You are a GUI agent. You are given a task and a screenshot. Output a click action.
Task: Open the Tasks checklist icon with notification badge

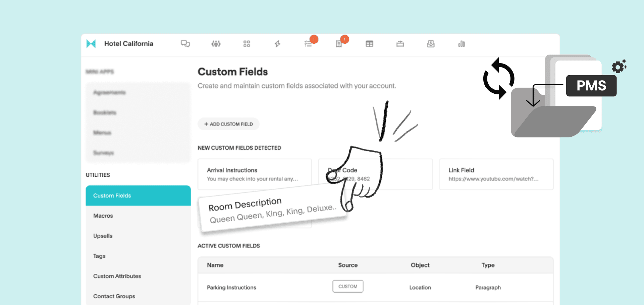pyautogui.click(x=308, y=44)
